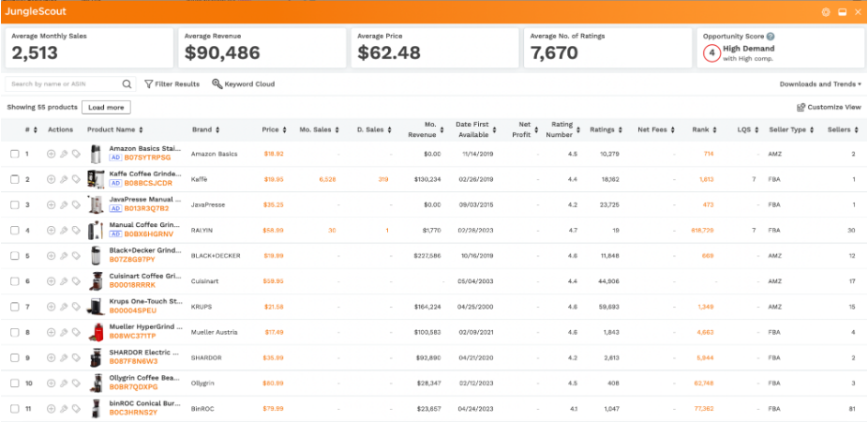This screenshot has width=868, height=422.
Task: Click the add icon for RALYIN row
Action: [51, 231]
